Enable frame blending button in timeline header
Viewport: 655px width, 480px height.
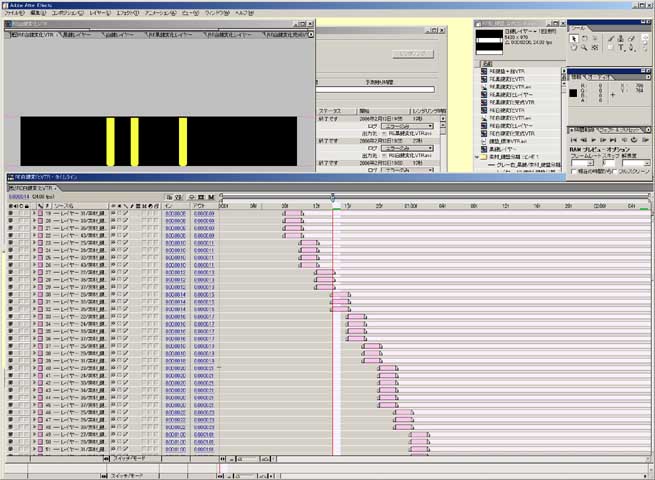click(x=201, y=197)
